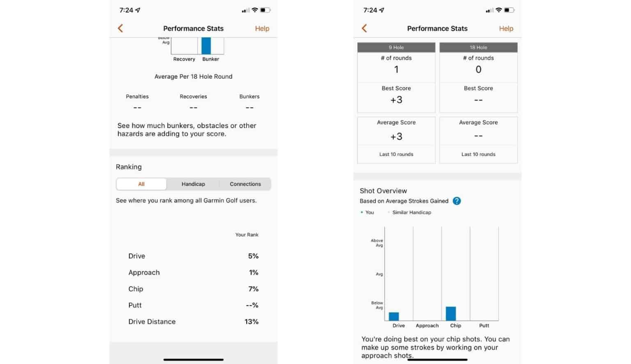
Task: Select the 9 Hole stats header
Action: [x=396, y=48]
